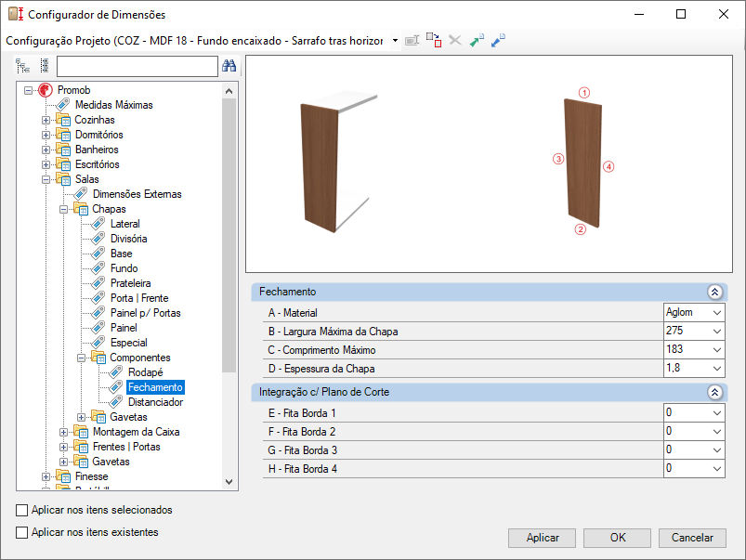
Task: Select Base tree item
Action: point(122,254)
